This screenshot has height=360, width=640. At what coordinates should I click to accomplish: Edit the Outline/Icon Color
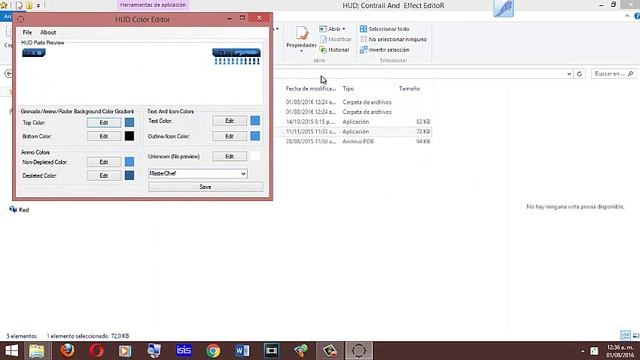[x=229, y=136]
